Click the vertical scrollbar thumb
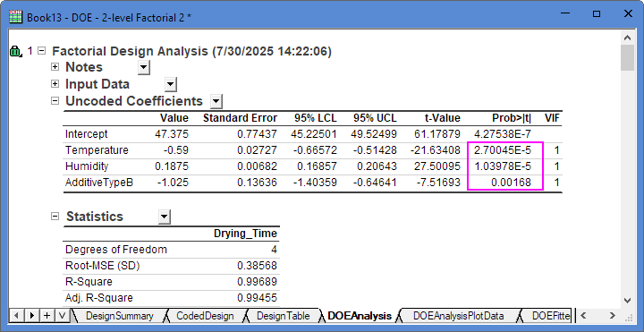644x332 pixels. tap(627, 58)
